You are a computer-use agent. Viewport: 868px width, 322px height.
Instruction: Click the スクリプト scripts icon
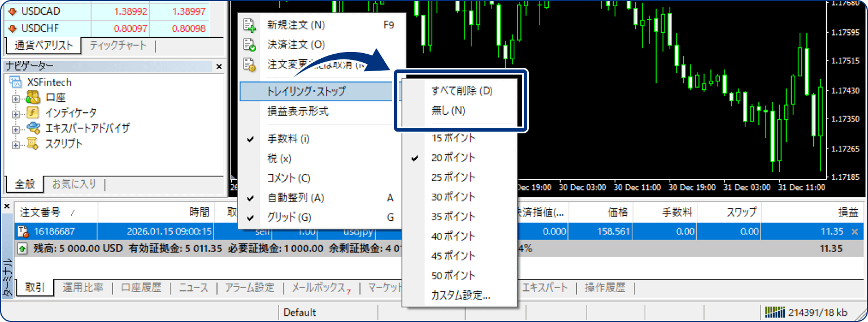tap(32, 143)
